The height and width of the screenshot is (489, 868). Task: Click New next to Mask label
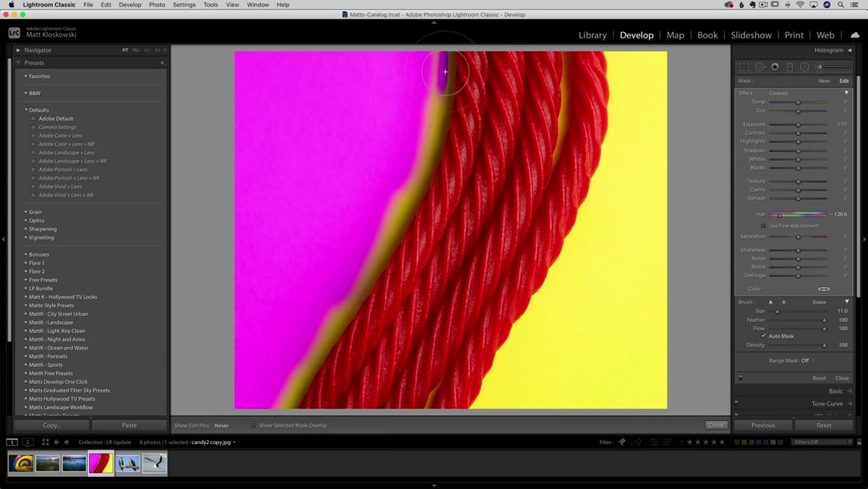[x=824, y=81]
